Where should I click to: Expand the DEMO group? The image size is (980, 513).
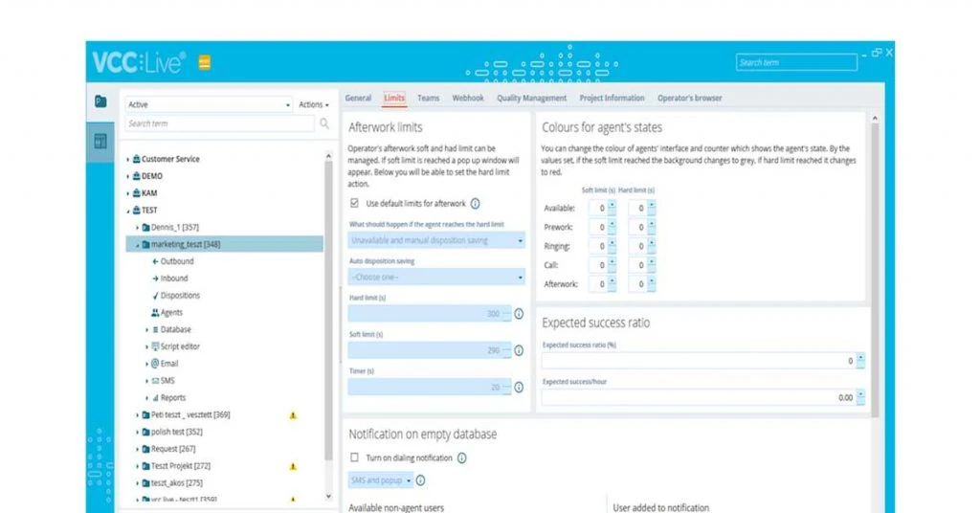[x=128, y=177]
